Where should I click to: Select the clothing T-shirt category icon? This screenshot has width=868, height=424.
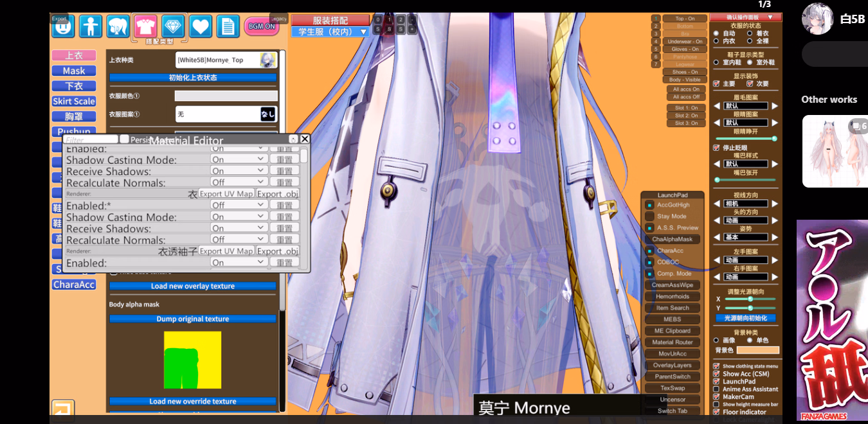click(145, 26)
